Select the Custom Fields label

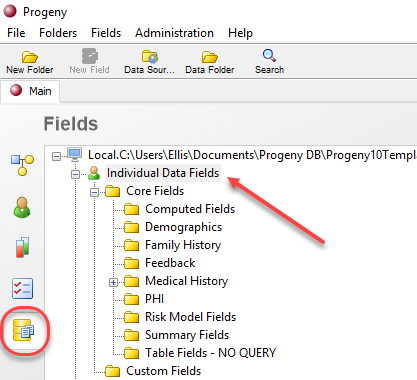tap(163, 371)
